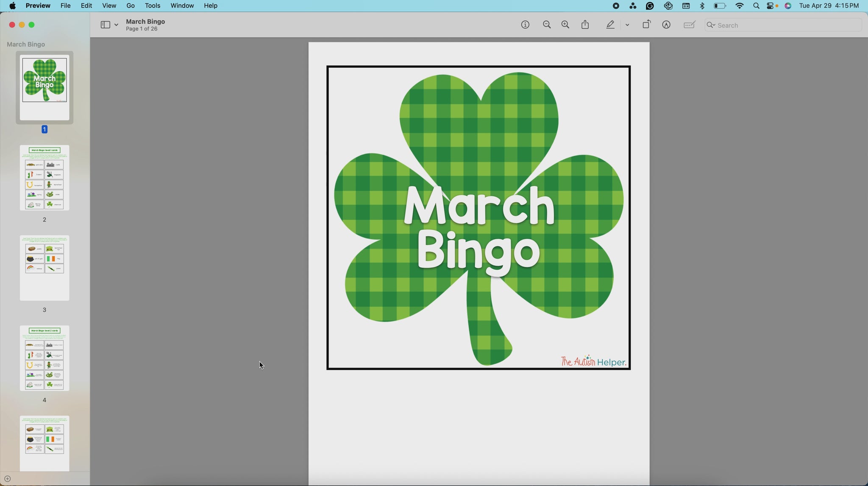Screen dimensions: 868x486
Task: Show the Markup toolbar
Action: click(666, 25)
